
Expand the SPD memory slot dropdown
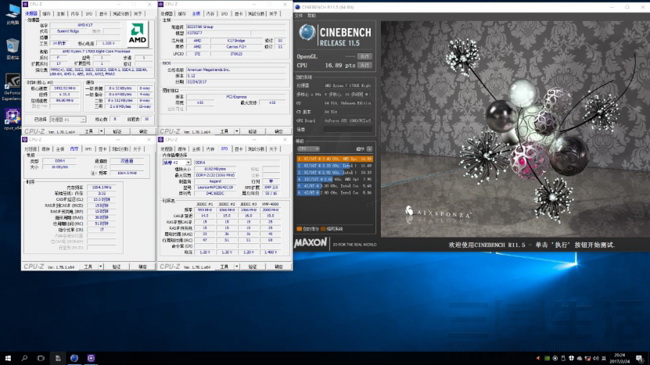pos(177,163)
